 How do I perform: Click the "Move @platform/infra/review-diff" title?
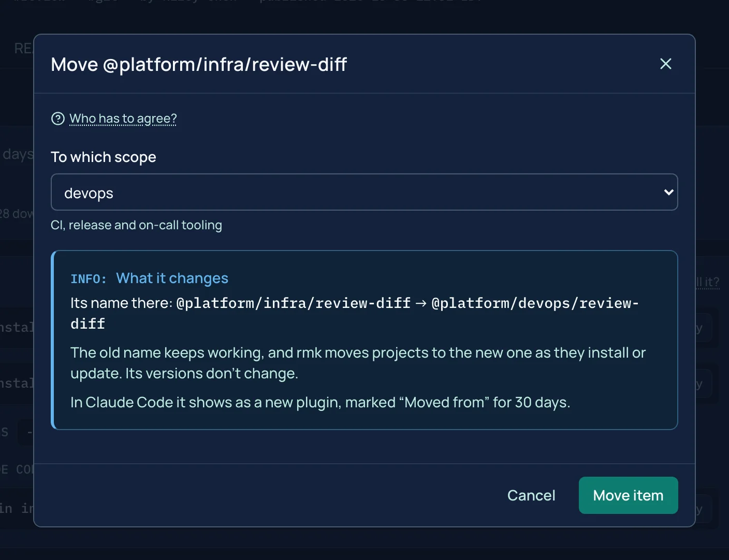point(199,64)
